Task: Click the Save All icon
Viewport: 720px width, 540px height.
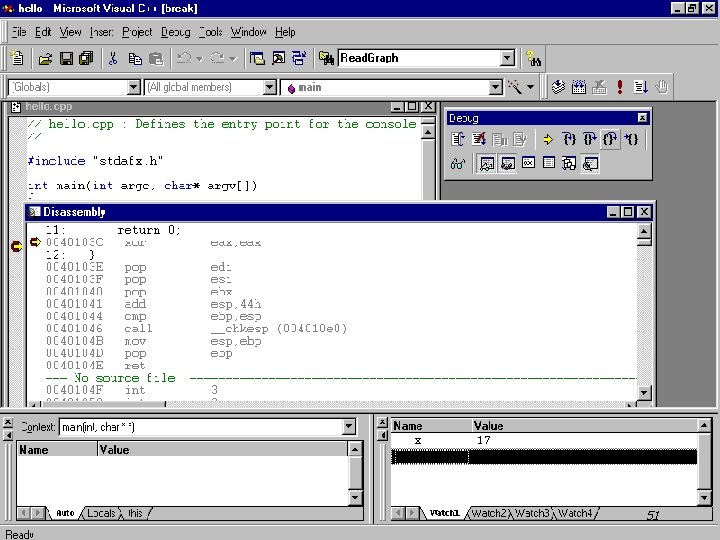Action: 86,58
